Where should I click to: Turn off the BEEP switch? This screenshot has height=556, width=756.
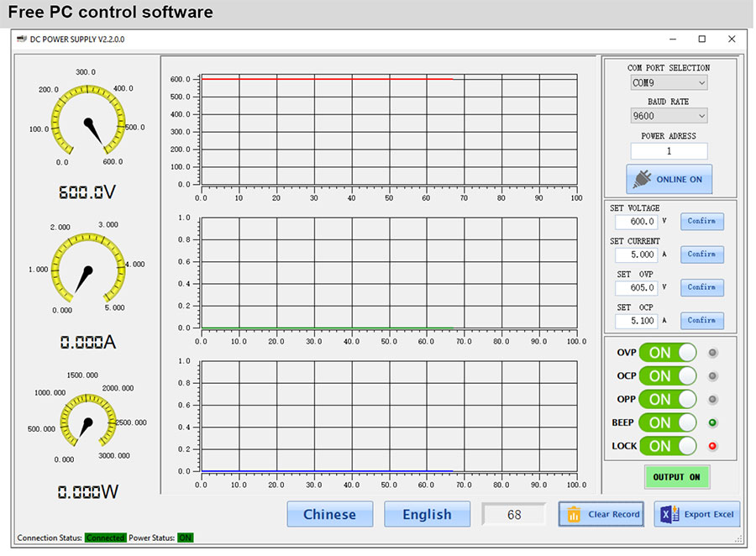(668, 423)
